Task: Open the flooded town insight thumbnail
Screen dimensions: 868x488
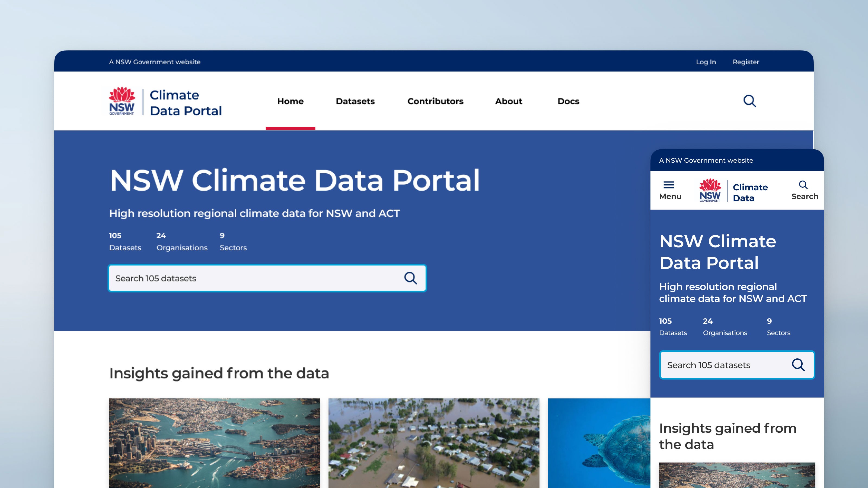Action: 434,443
